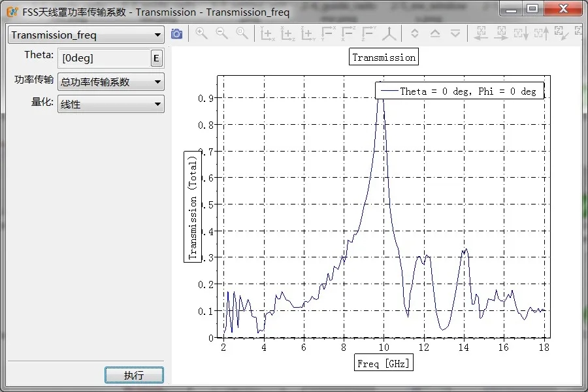Click the zoom to fit magnifier icon
Image resolution: width=588 pixels, height=392 pixels.
[x=242, y=34]
